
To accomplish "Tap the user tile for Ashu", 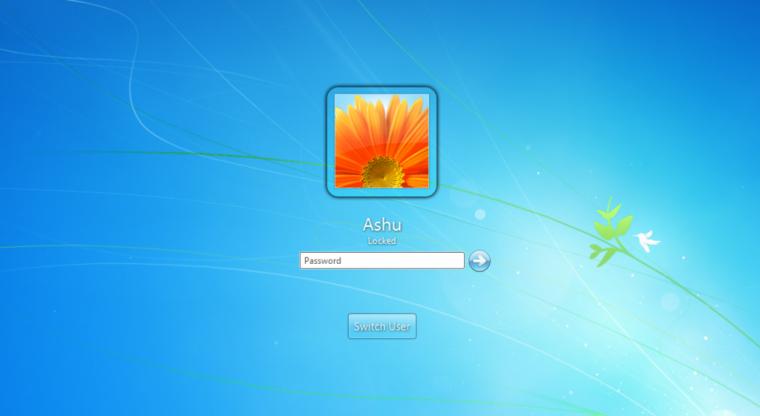I will (381, 141).
